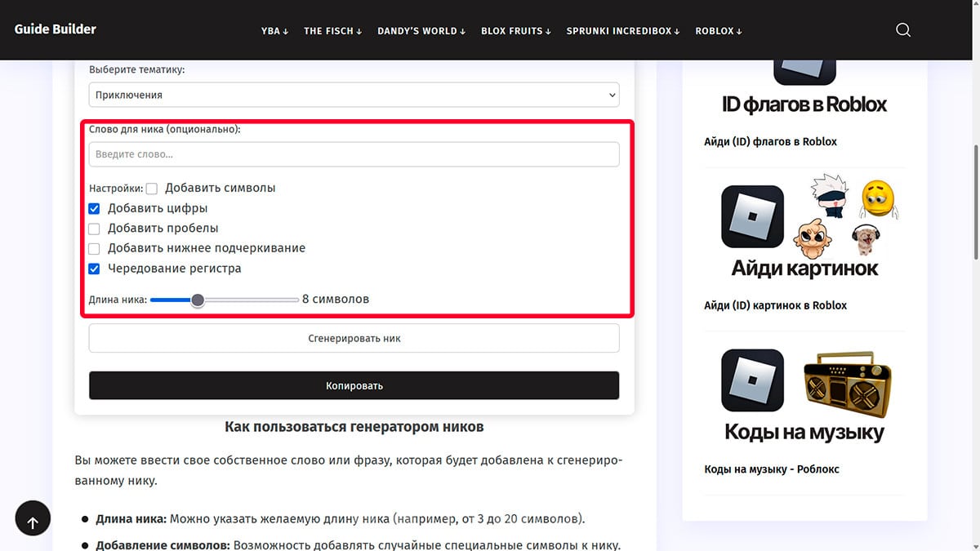Uncheck the Добавить цифры checkbox
980x551 pixels.
94,209
